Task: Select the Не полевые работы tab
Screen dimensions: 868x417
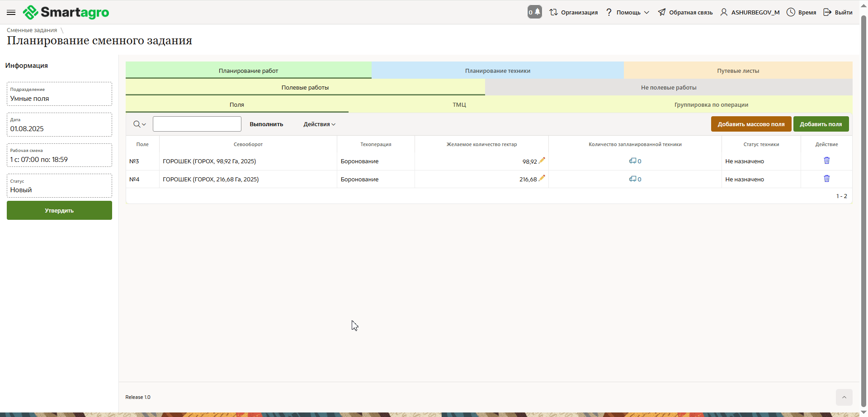Action: tap(668, 87)
